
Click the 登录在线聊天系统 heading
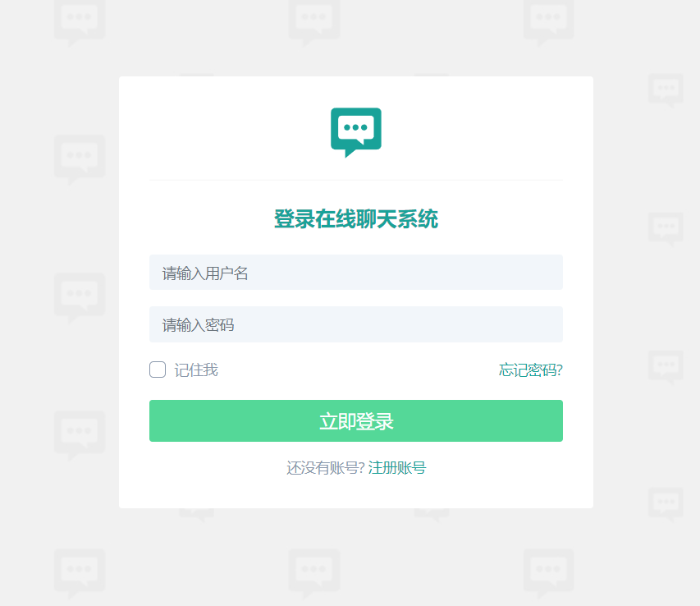356,219
